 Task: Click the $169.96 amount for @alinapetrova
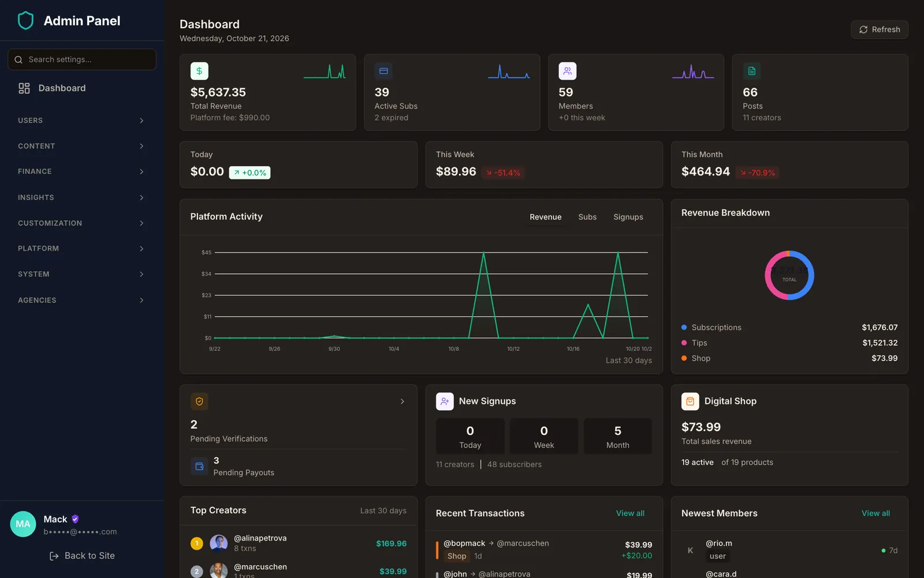click(x=392, y=543)
